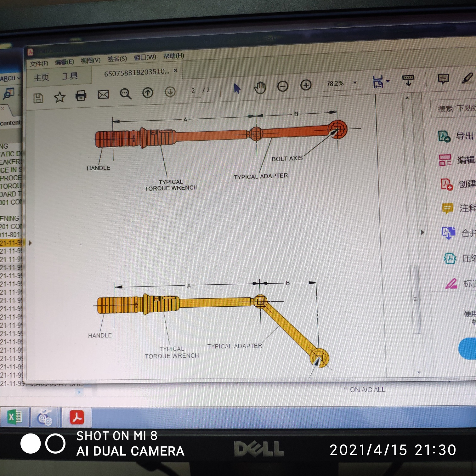Click the tools search box (搜索)

tap(453, 109)
